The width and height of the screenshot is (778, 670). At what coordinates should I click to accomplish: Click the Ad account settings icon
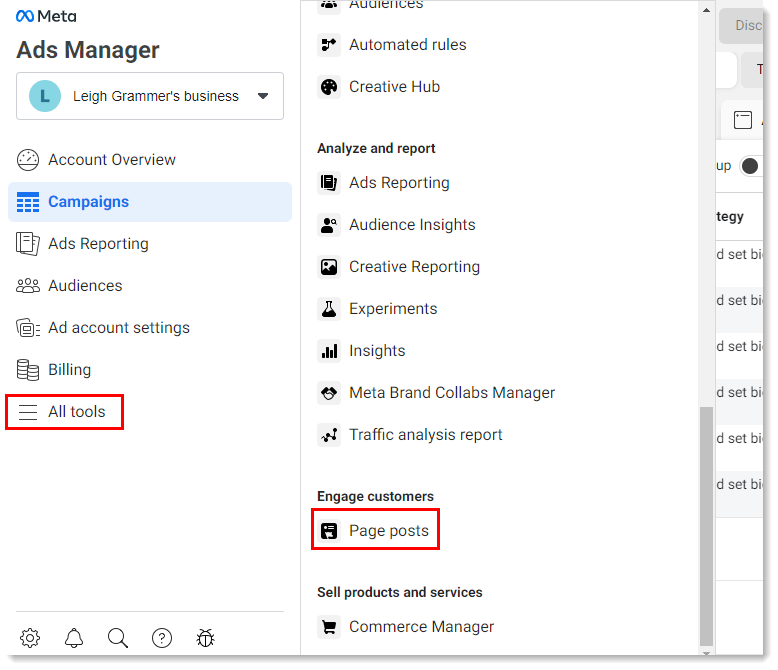click(x=28, y=328)
